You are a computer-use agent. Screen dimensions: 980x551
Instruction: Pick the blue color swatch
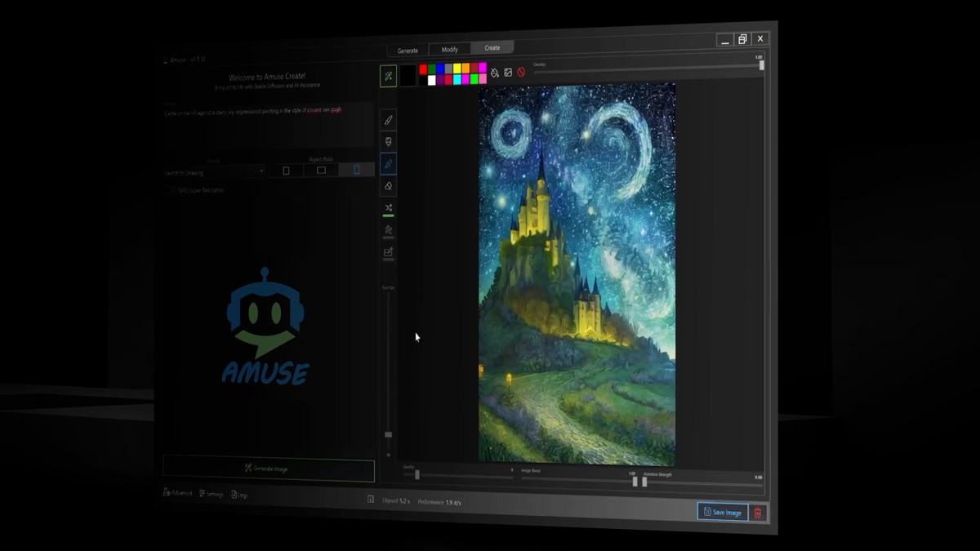pyautogui.click(x=440, y=69)
